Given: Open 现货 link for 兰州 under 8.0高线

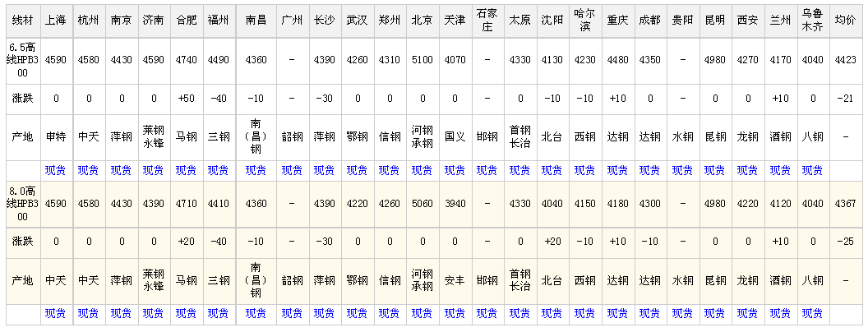Looking at the screenshot, I should [780, 313].
